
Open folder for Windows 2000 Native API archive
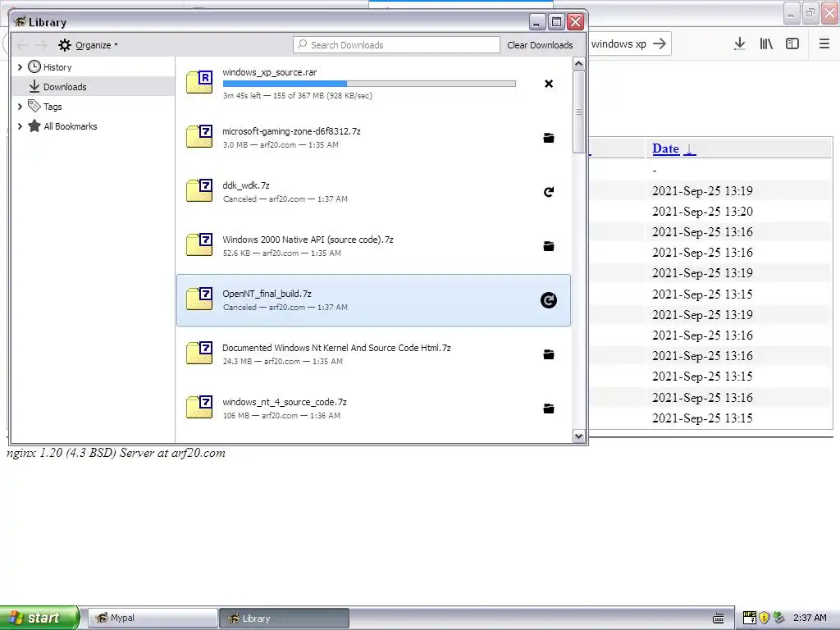click(x=549, y=246)
